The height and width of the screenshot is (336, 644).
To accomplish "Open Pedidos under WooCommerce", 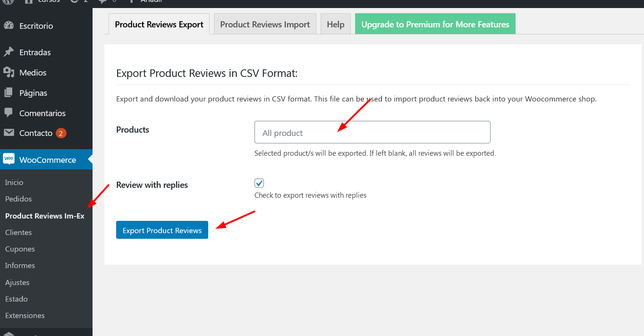I will [18, 199].
